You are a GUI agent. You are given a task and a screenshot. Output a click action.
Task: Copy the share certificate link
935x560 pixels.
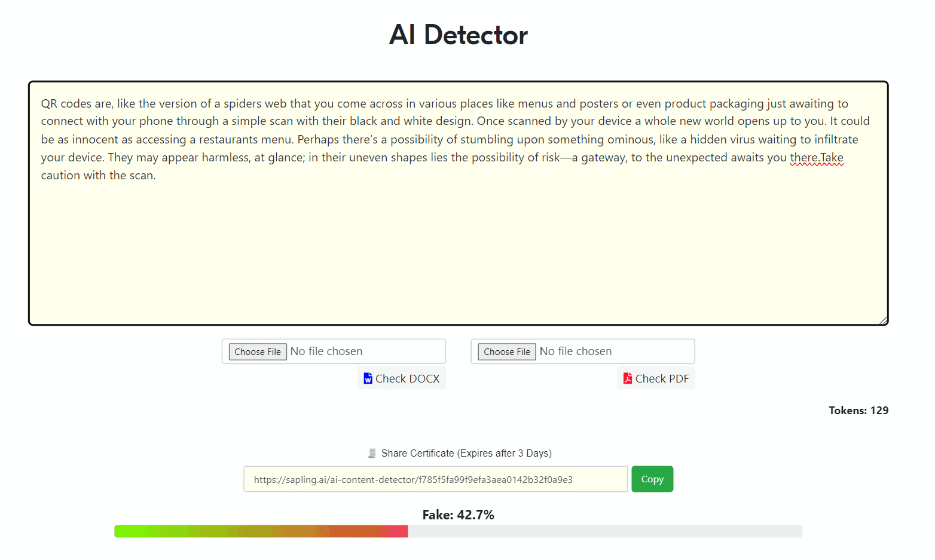652,479
